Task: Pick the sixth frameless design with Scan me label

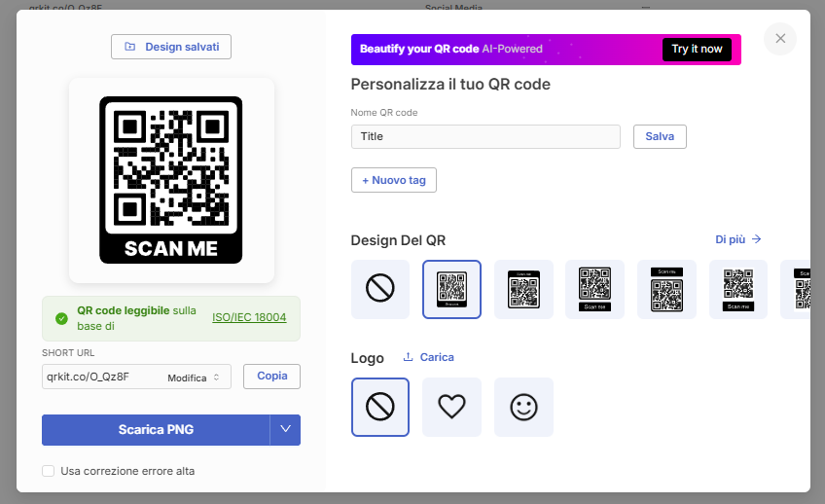Action: click(738, 289)
